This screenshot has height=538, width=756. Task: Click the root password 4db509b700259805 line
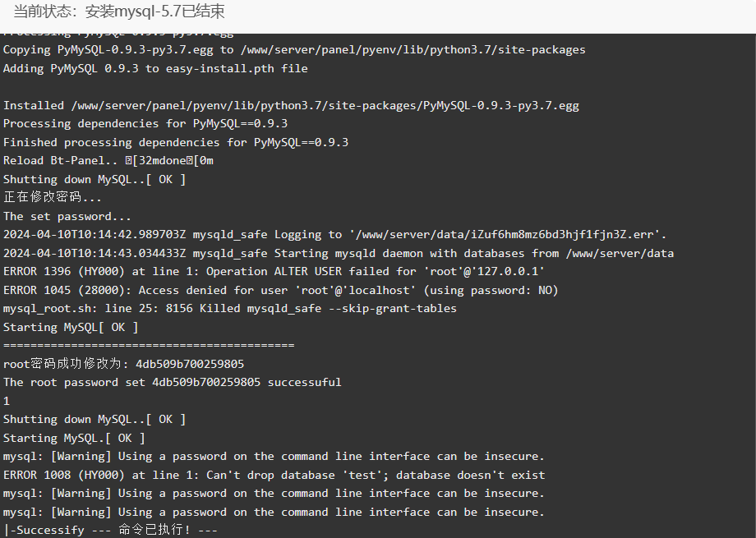pos(124,364)
